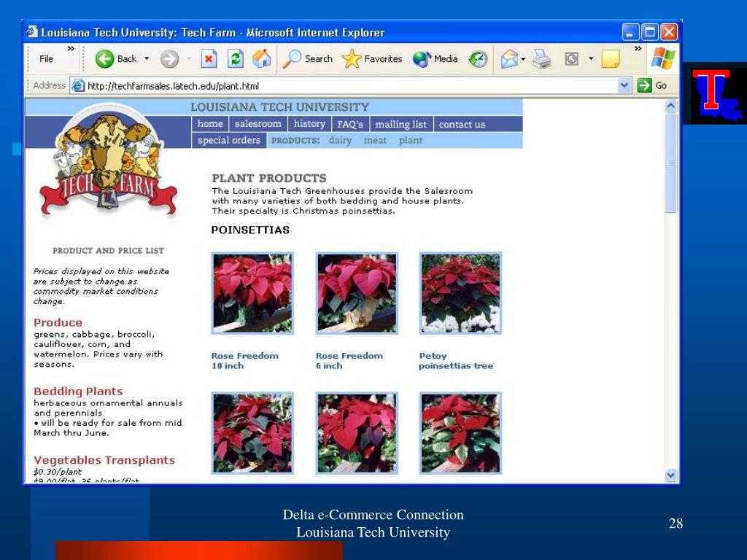Click the grey Forward arrow icon
The width and height of the screenshot is (747, 560).
coord(169,59)
